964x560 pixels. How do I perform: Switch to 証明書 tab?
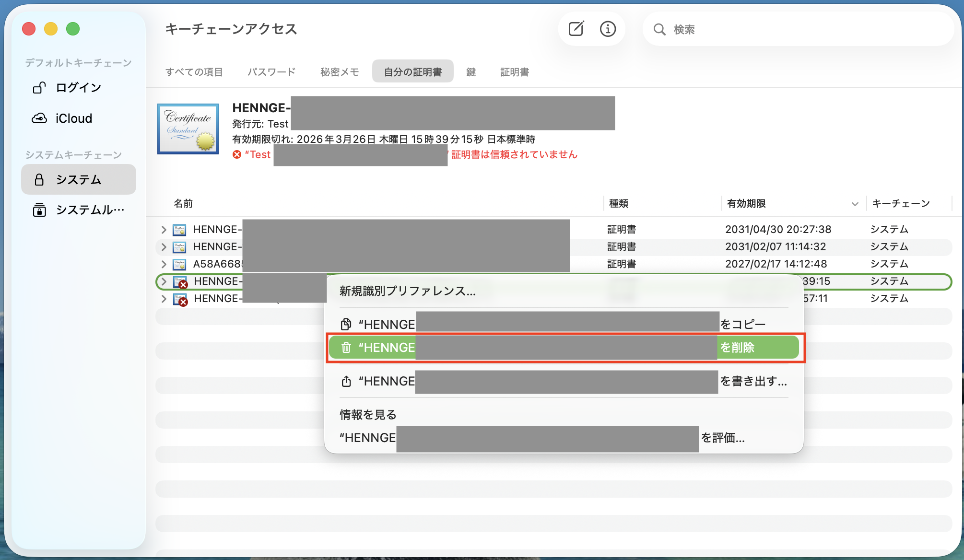[515, 72]
